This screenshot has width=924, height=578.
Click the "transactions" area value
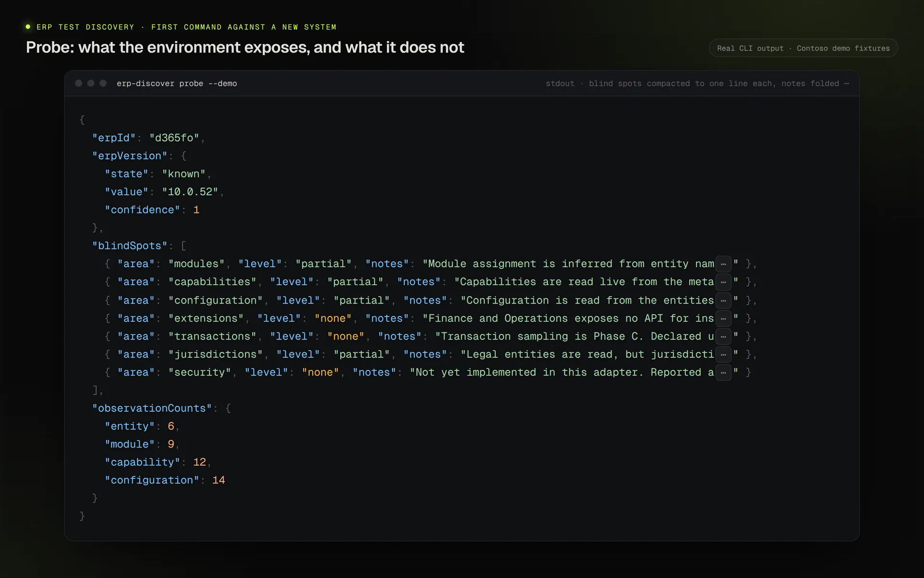(212, 336)
